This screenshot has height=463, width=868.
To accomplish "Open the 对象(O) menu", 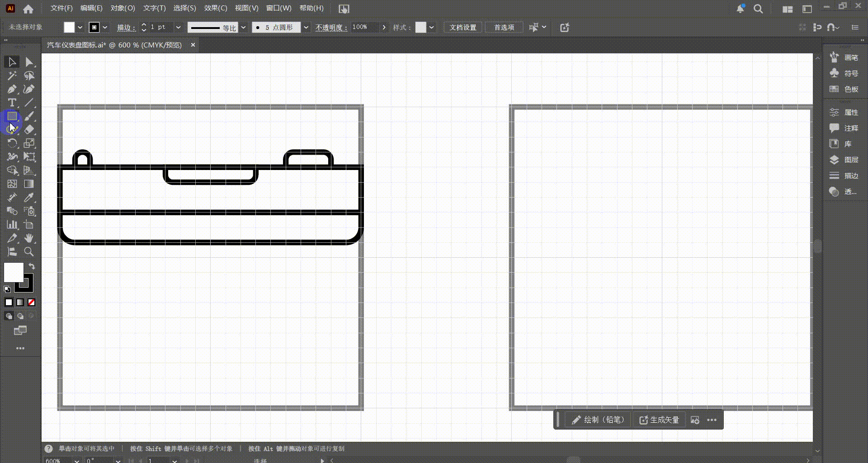I will [x=123, y=8].
